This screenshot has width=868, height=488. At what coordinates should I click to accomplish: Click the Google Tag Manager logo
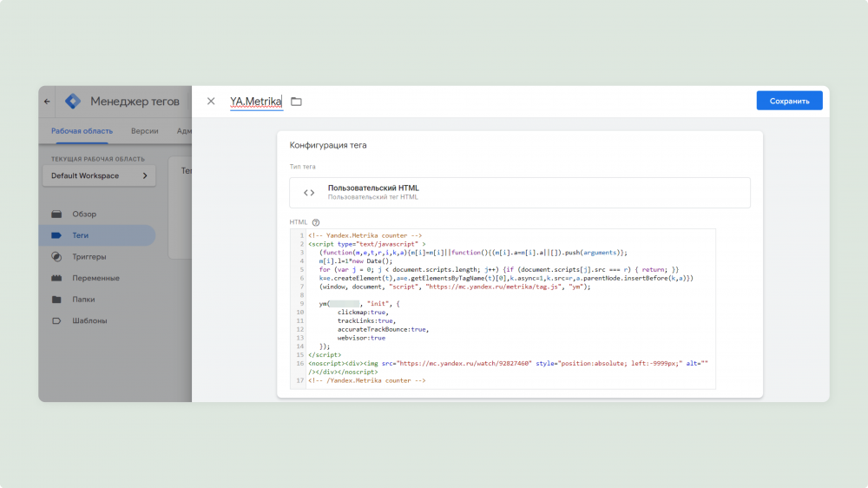pos(73,102)
